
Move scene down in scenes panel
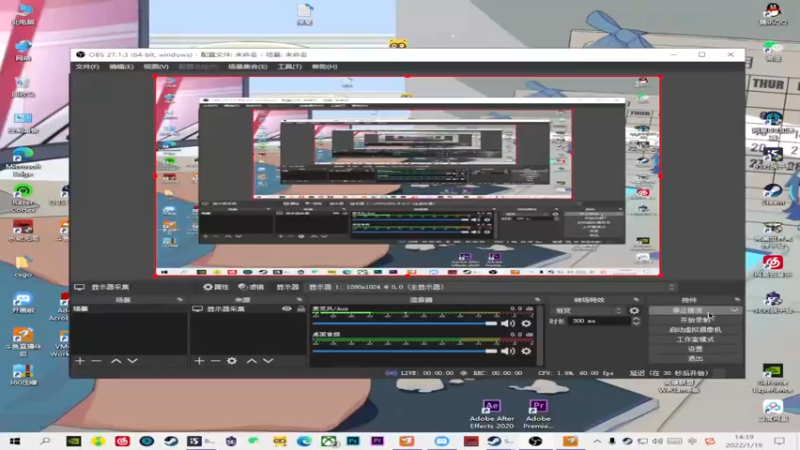(x=133, y=361)
